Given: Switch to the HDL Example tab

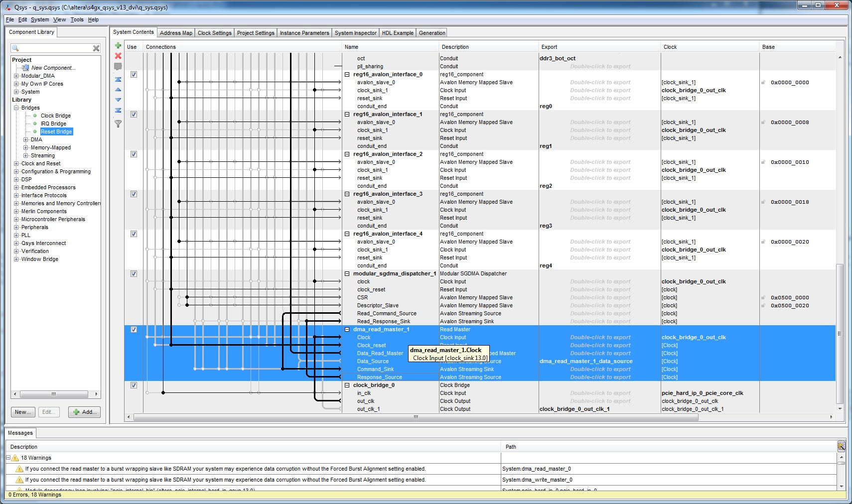Looking at the screenshot, I should point(398,33).
